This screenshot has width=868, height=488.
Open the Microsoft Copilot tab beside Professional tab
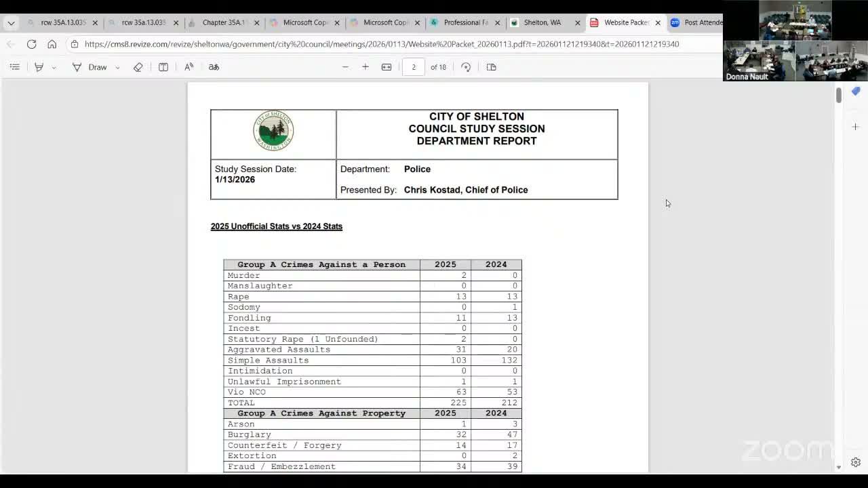385,22
